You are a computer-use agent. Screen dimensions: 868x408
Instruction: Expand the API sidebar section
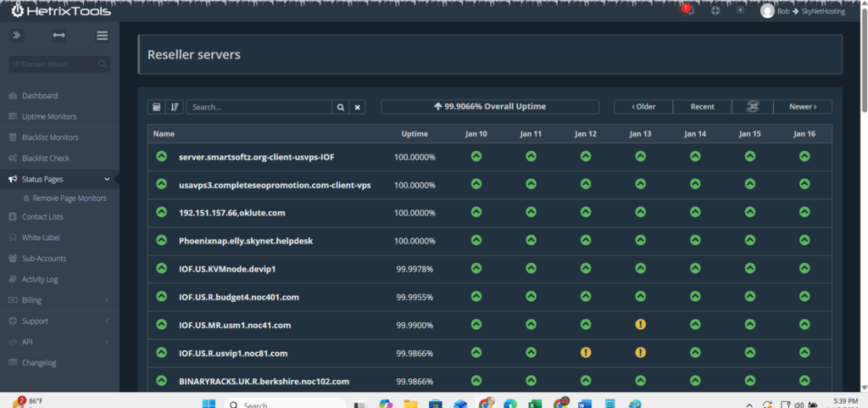[59, 342]
